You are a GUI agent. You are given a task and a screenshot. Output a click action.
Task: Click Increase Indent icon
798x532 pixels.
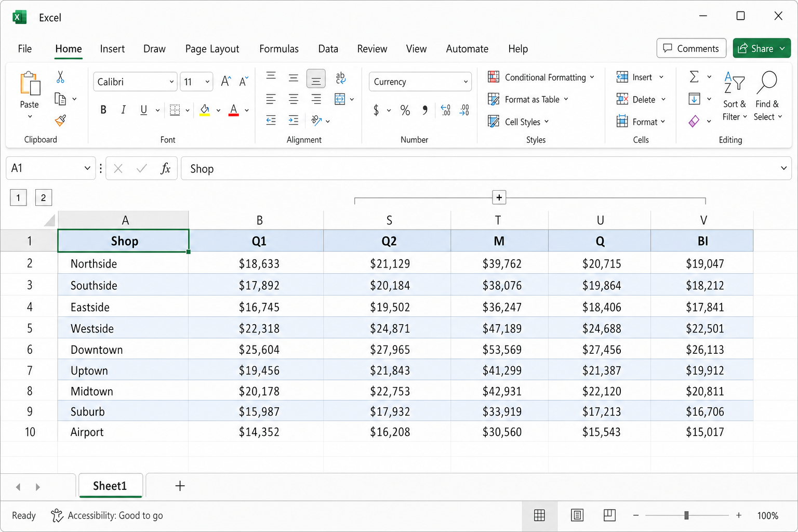pos(294,121)
